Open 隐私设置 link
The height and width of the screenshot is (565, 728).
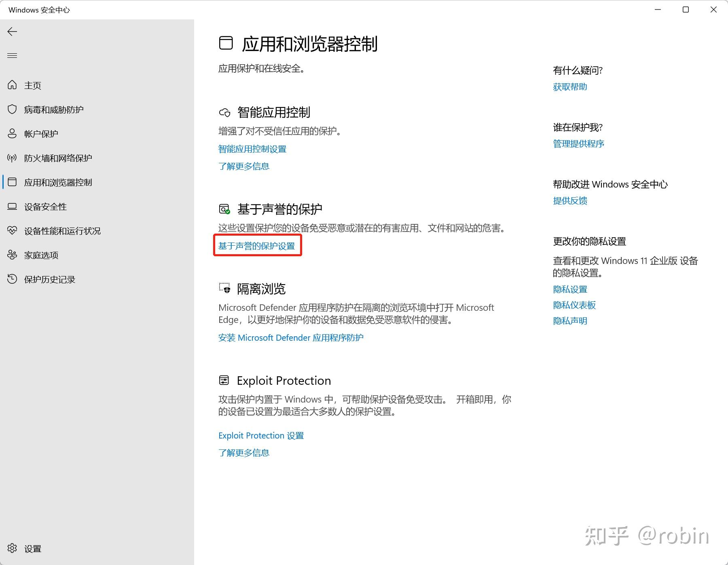pyautogui.click(x=570, y=289)
